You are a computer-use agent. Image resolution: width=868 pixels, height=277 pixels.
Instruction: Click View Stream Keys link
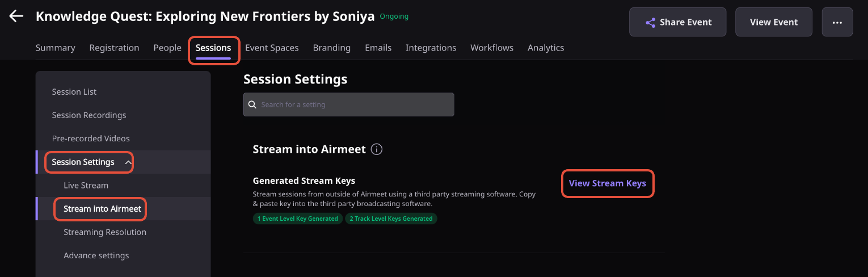pos(608,183)
